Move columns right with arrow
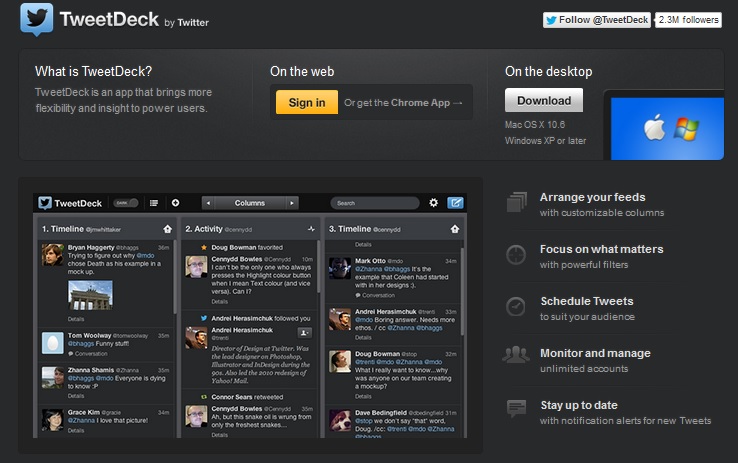738x463 pixels. click(292, 203)
